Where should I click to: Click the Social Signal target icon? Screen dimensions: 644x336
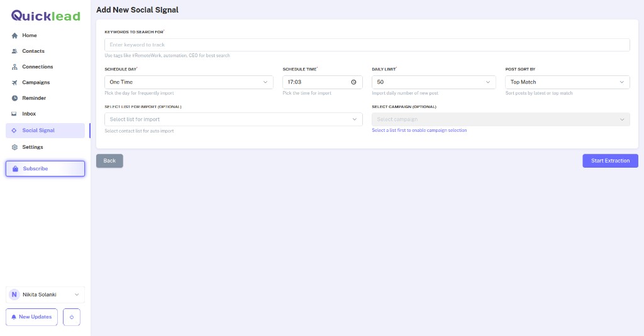pos(14,131)
